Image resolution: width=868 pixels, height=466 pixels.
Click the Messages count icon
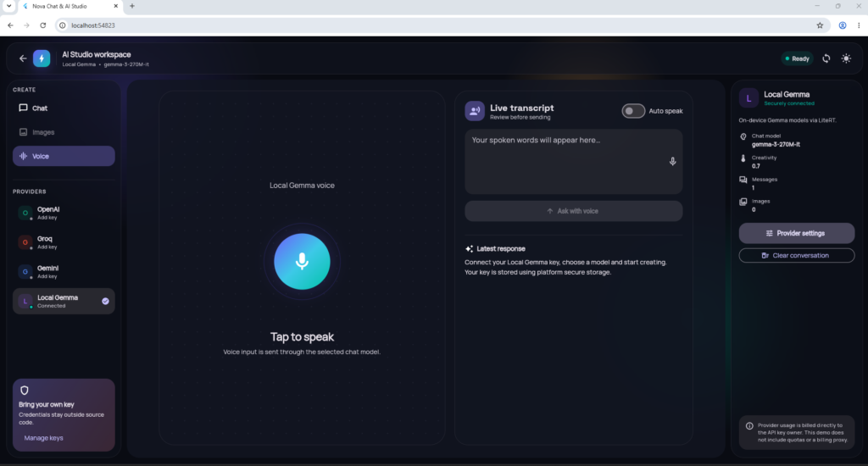[x=743, y=180]
